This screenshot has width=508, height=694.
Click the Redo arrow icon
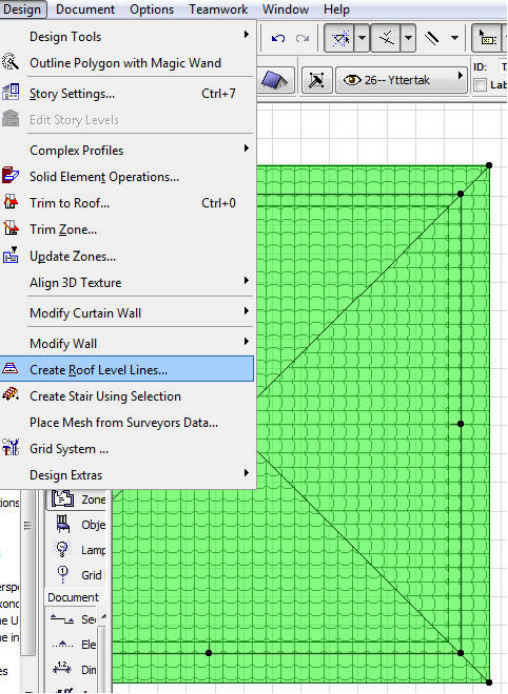click(303, 39)
